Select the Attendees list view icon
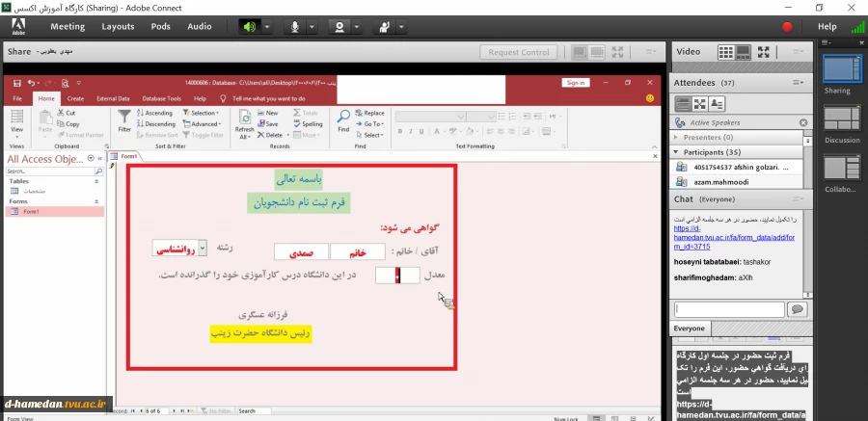This screenshot has width=868, height=421. click(683, 103)
